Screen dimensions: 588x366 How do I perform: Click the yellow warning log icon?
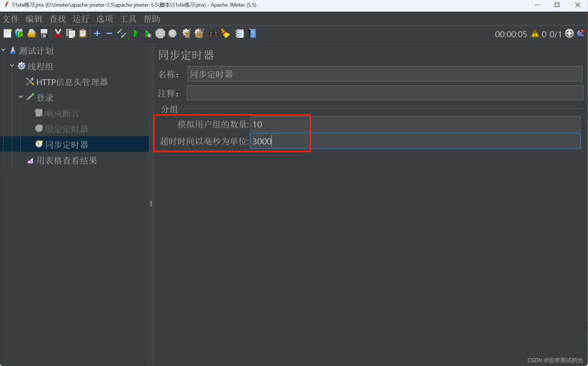(535, 34)
